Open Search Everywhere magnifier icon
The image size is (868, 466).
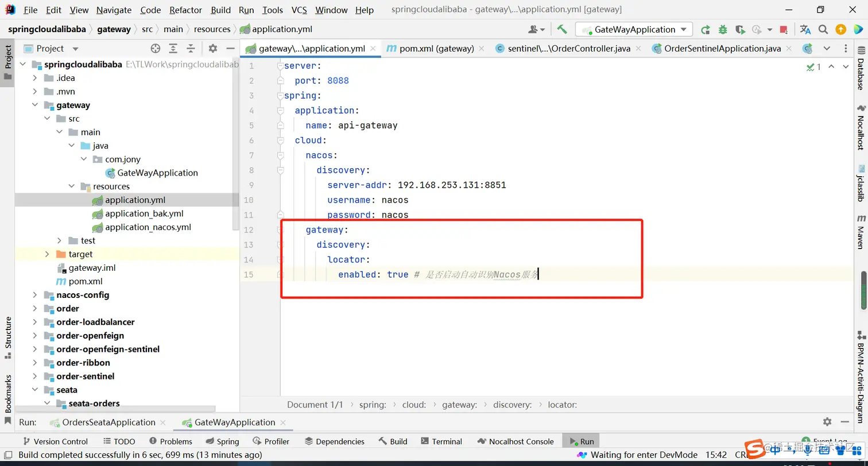[823, 29]
